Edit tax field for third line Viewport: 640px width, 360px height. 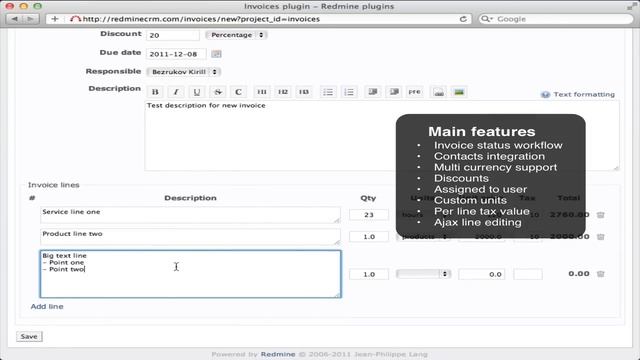(528, 274)
